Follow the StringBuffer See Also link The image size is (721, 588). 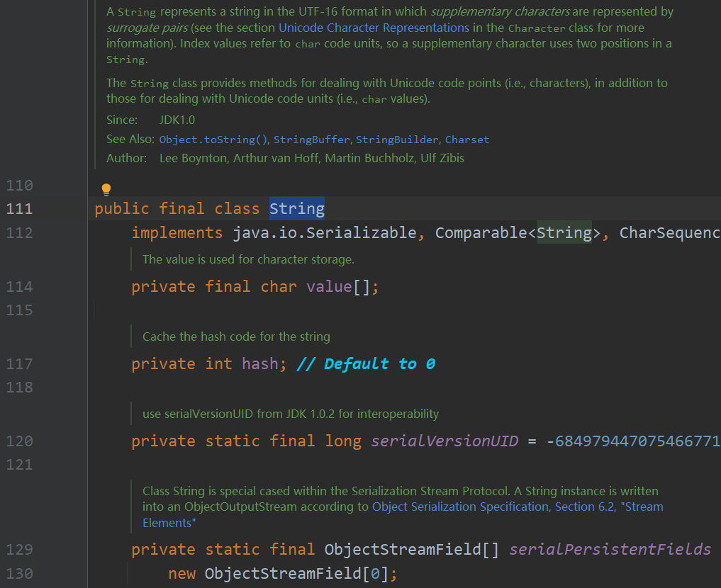312,140
